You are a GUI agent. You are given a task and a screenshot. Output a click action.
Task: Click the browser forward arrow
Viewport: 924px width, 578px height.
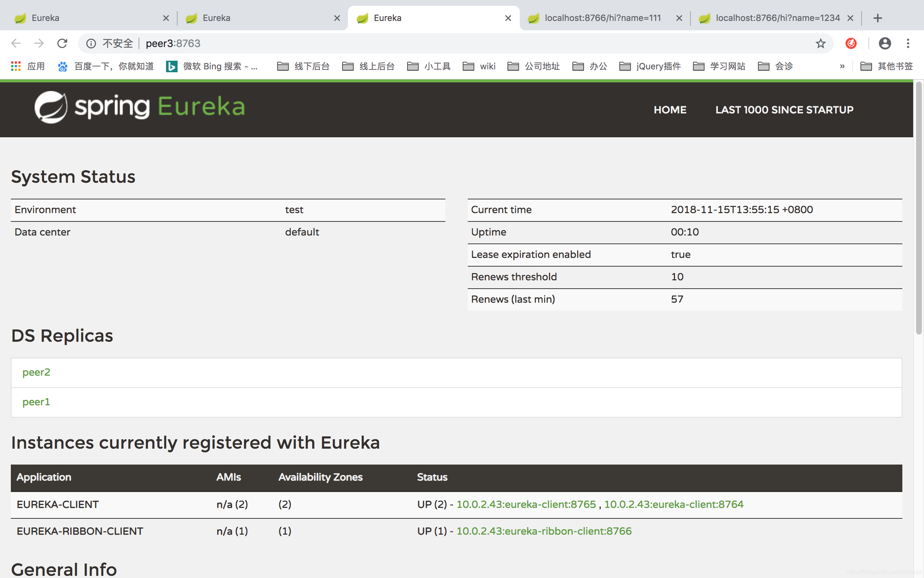tap(39, 43)
